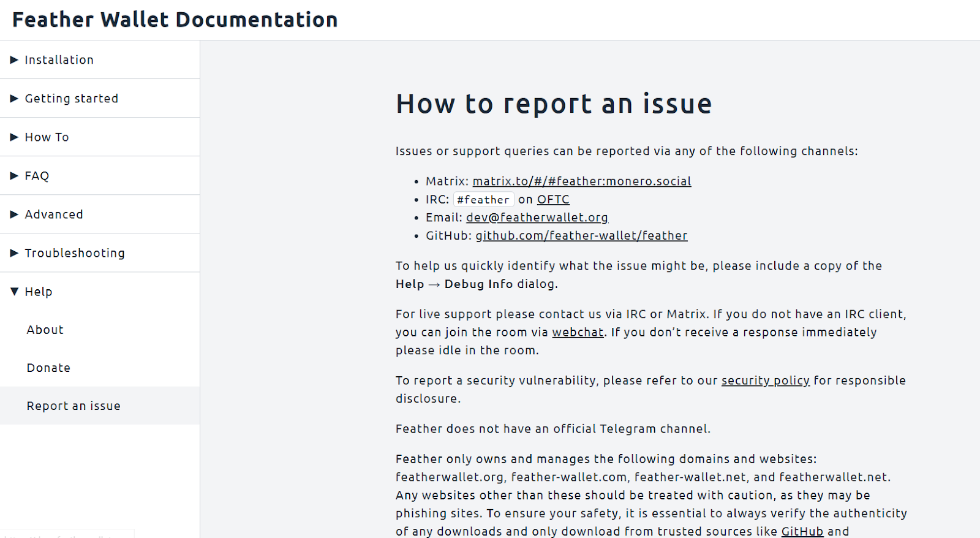Open the GitHub feather-wallet/feather repository link

581,236
